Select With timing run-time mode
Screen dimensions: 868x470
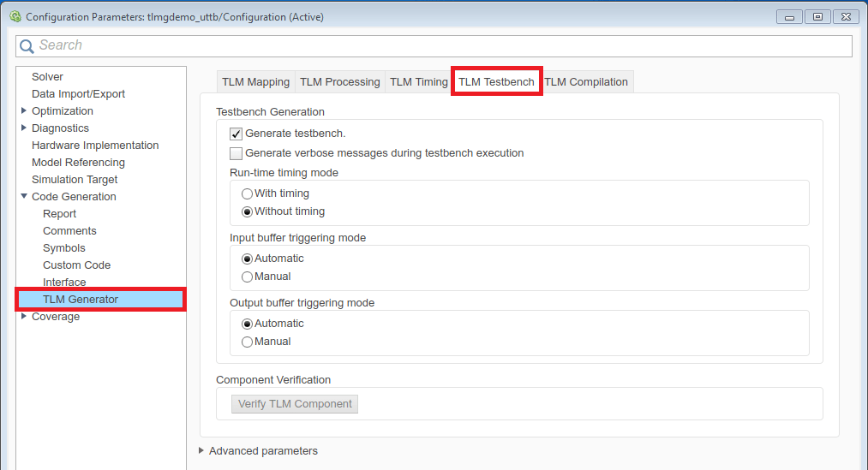click(248, 193)
